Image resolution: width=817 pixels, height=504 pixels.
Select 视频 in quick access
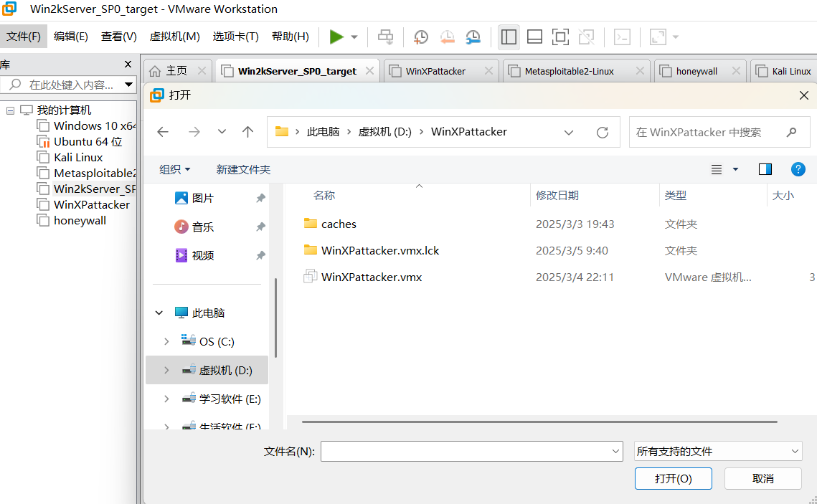[203, 256]
